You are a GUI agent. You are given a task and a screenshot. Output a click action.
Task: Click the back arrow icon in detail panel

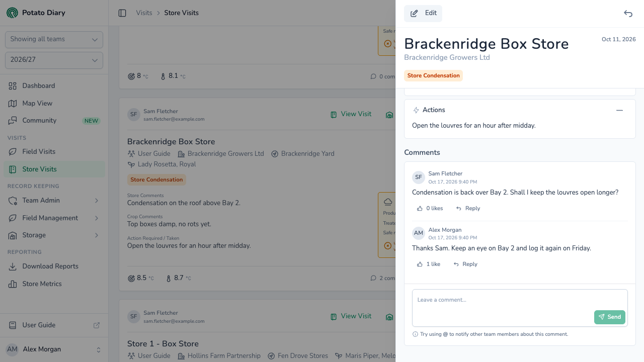coord(628,14)
